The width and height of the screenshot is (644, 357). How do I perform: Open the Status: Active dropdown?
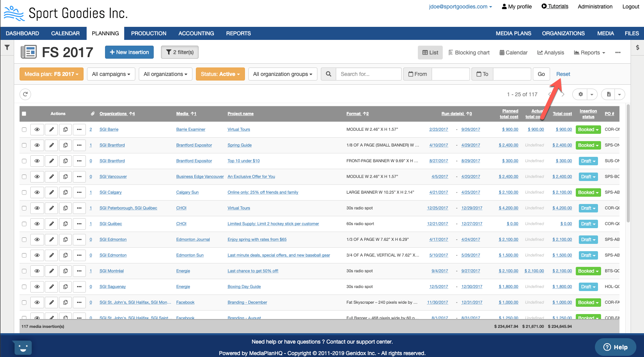pyautogui.click(x=220, y=74)
